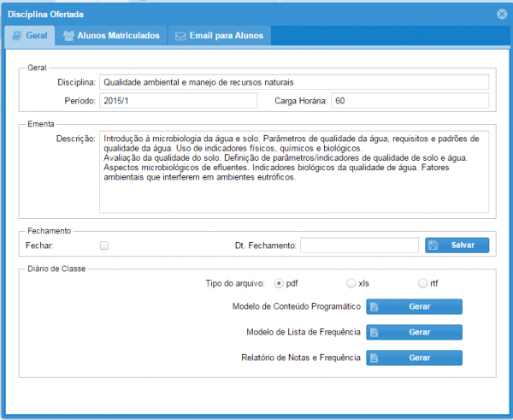Click document icon beside Modelo de Lista de Frequência
513x420 pixels.
(x=376, y=332)
